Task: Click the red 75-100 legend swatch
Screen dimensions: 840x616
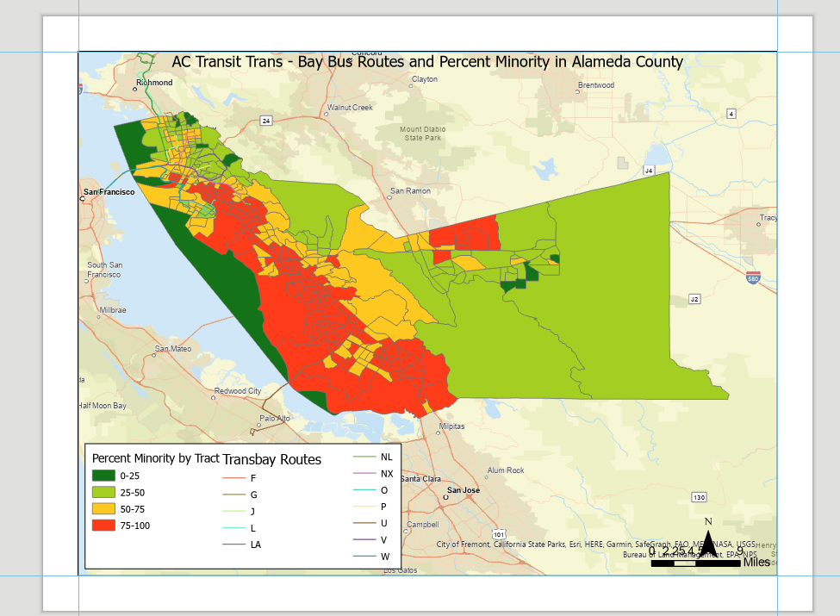Action: 103,526
